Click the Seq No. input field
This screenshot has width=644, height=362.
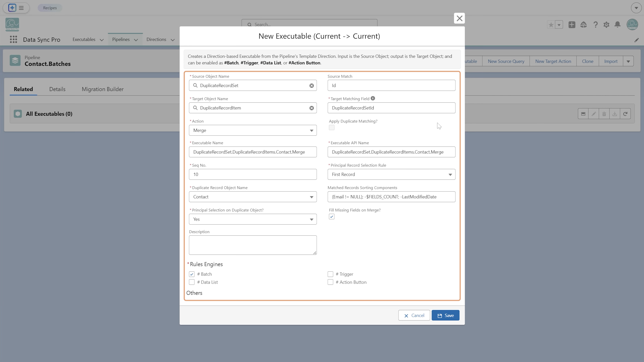point(253,174)
